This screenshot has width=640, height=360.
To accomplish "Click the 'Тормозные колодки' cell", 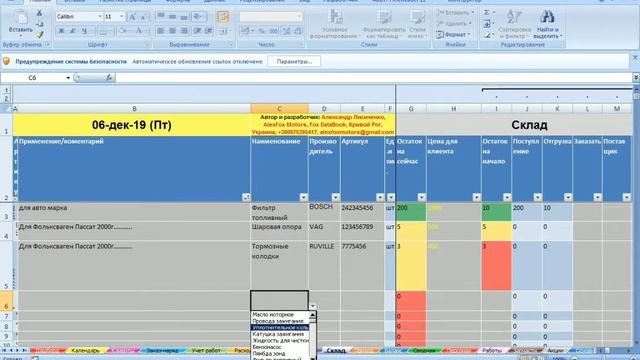I will 279,266.
